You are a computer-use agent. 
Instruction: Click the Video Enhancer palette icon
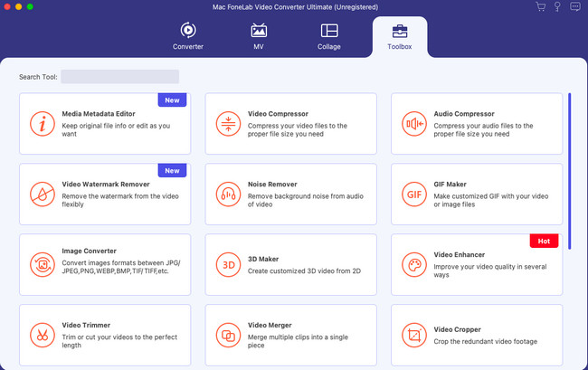click(414, 265)
